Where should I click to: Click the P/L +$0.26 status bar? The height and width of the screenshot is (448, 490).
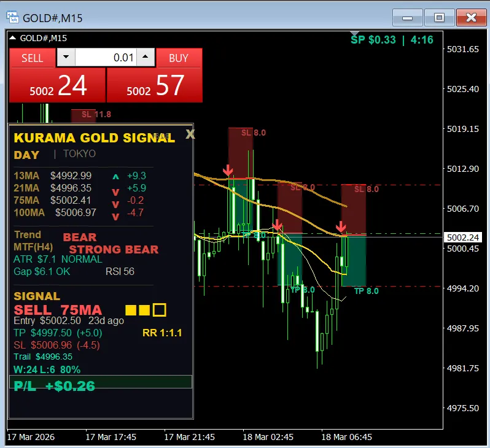[101, 382]
